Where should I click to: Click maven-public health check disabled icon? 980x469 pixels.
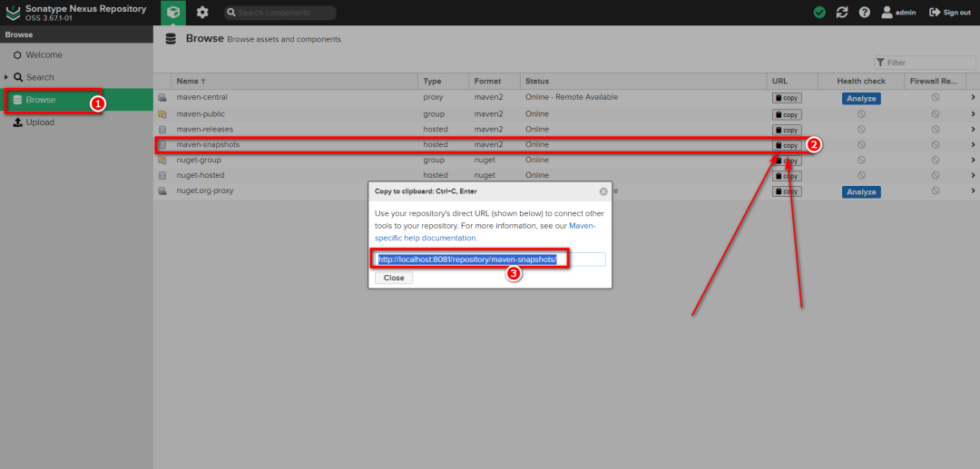(x=861, y=113)
